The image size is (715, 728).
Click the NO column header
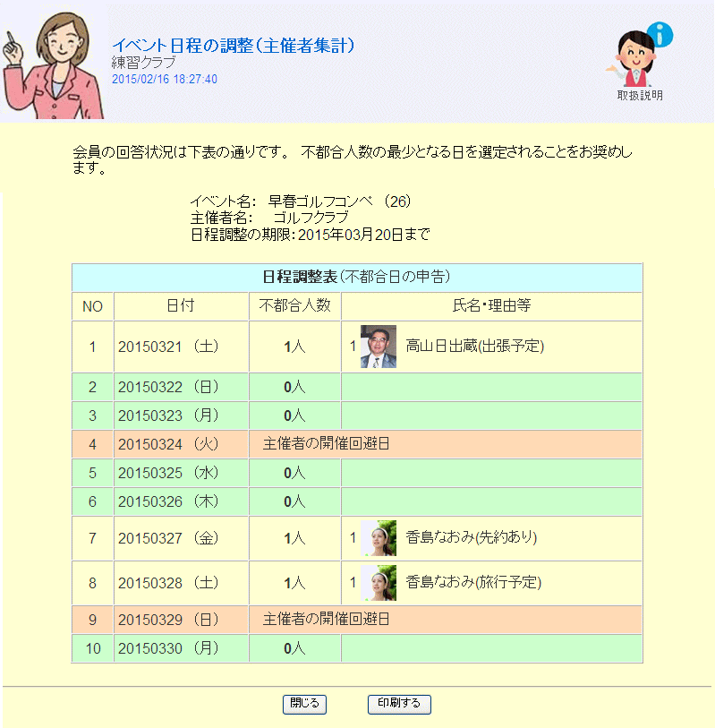(92, 306)
